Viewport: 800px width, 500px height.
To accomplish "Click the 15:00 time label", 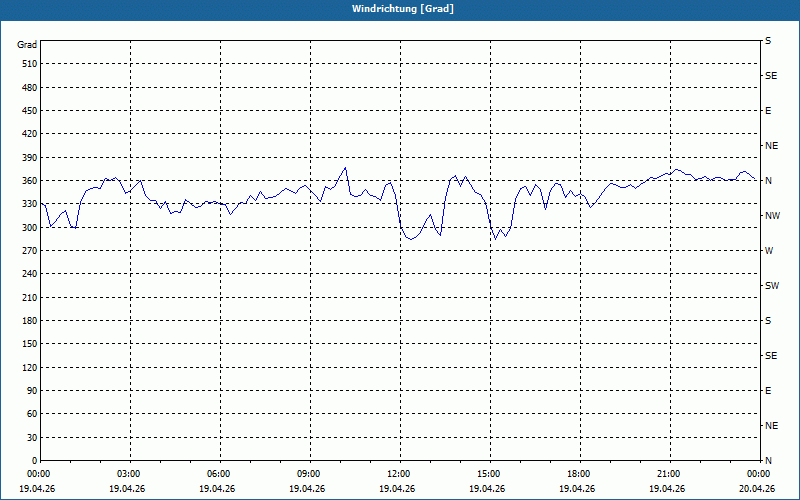I will point(487,474).
